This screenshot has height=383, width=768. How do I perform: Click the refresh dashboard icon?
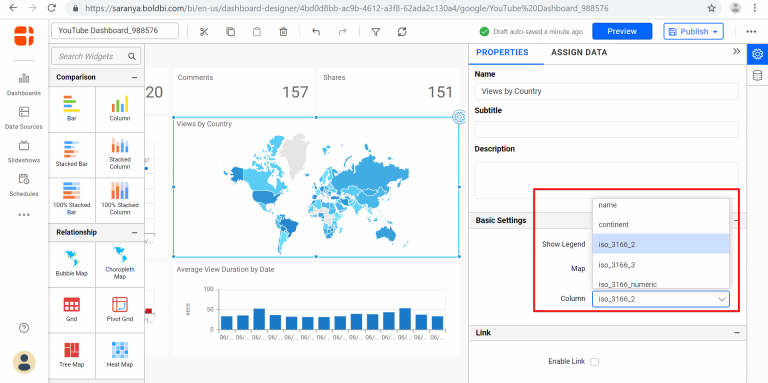pyautogui.click(x=402, y=32)
